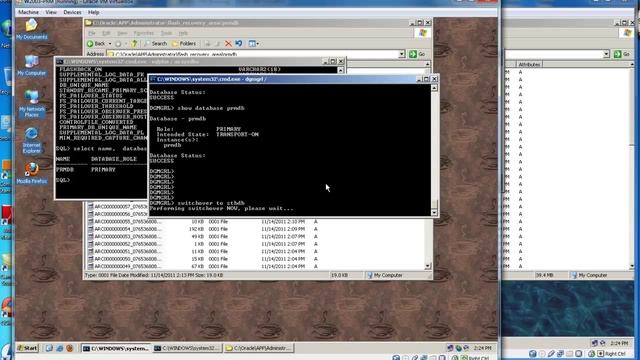Click the Back button in Explorer toolbar
Image resolution: width=640 pixels, height=360 pixels.
pos(96,44)
